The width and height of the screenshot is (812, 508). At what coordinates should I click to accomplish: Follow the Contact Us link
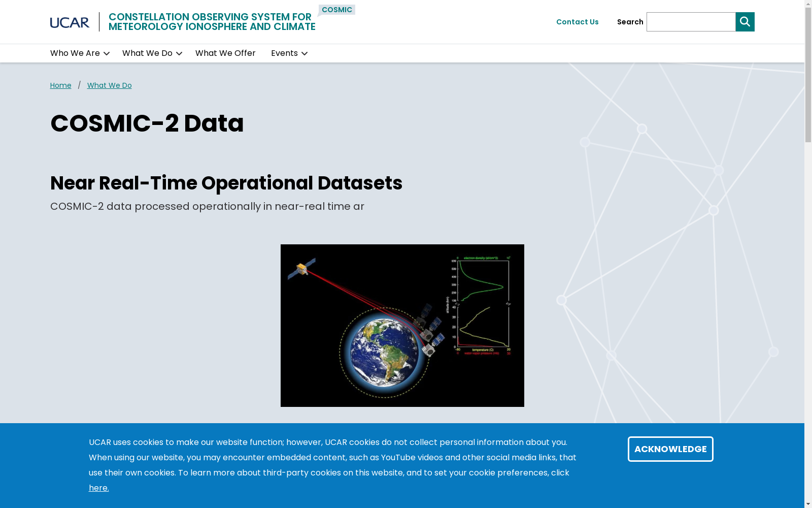[578, 22]
